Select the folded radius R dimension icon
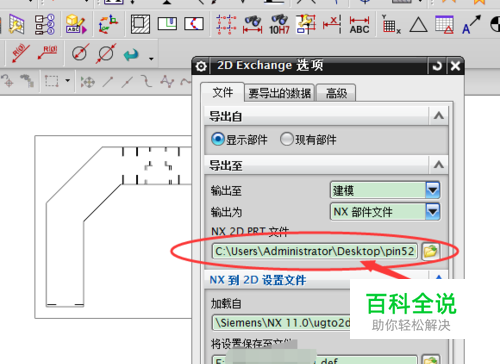 [x=47, y=53]
